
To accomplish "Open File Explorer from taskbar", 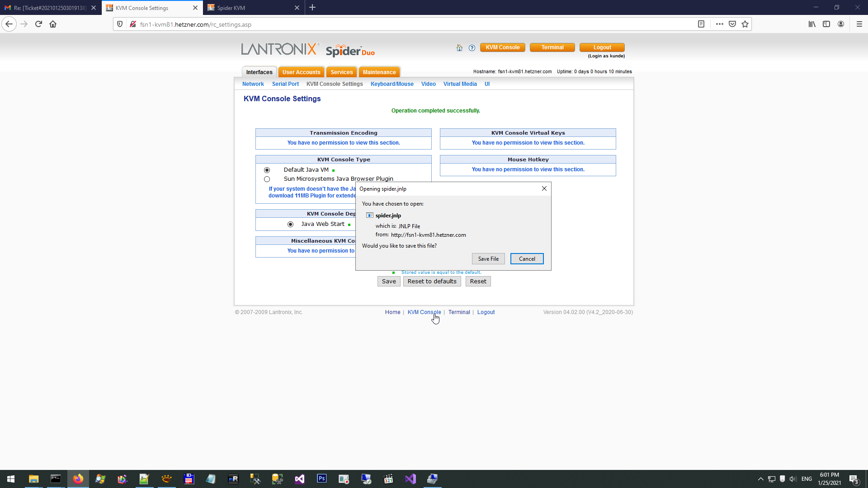I will click(x=33, y=479).
